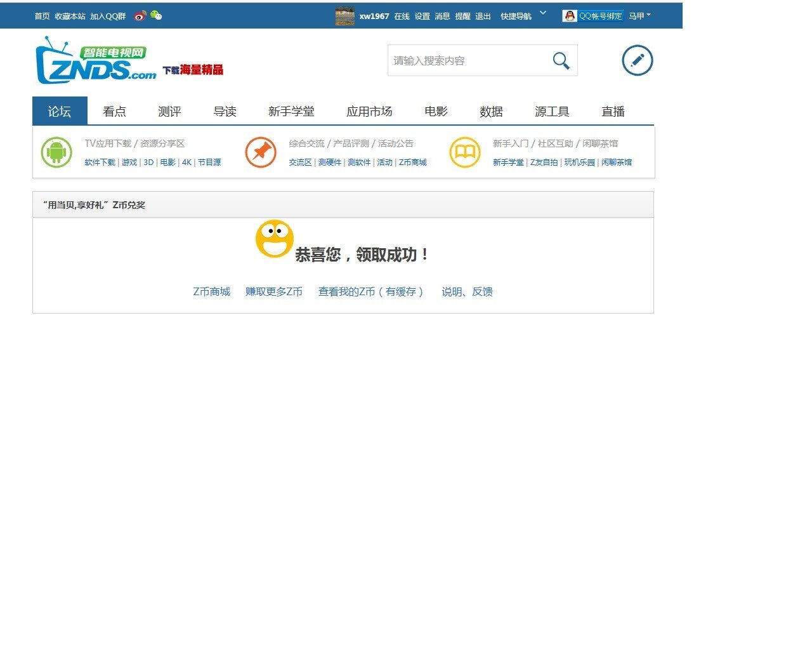The width and height of the screenshot is (812, 650).
Task: Click the green Android robot icon
Action: [56, 152]
